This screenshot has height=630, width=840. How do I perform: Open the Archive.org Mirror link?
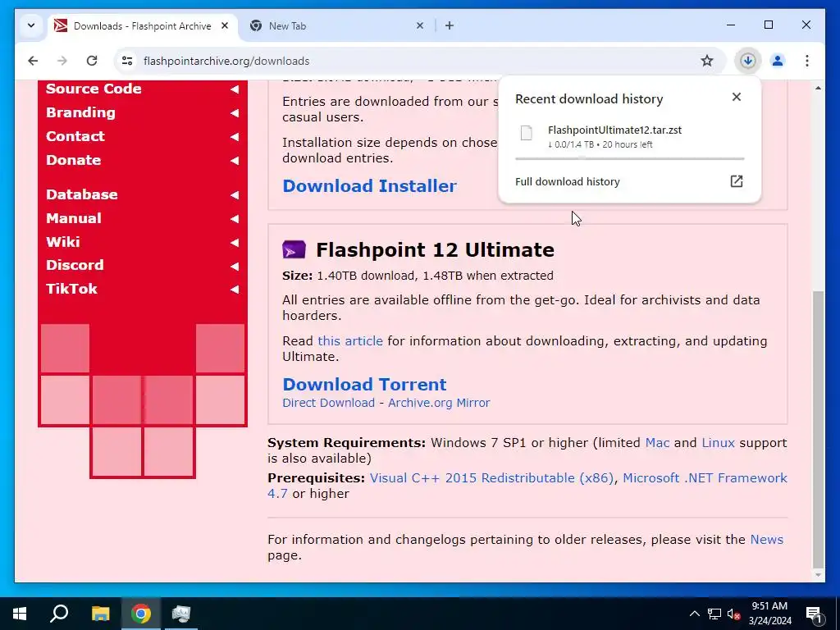coord(439,403)
